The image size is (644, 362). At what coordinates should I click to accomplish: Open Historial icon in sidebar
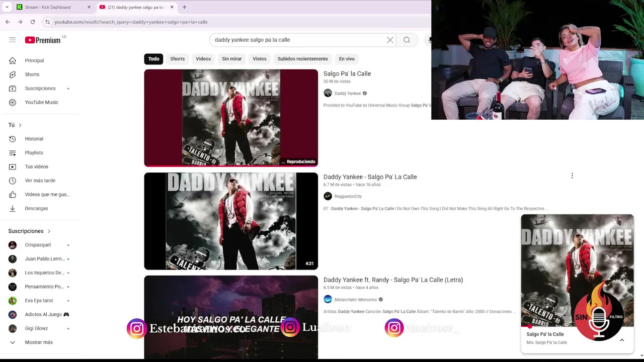pyautogui.click(x=13, y=139)
